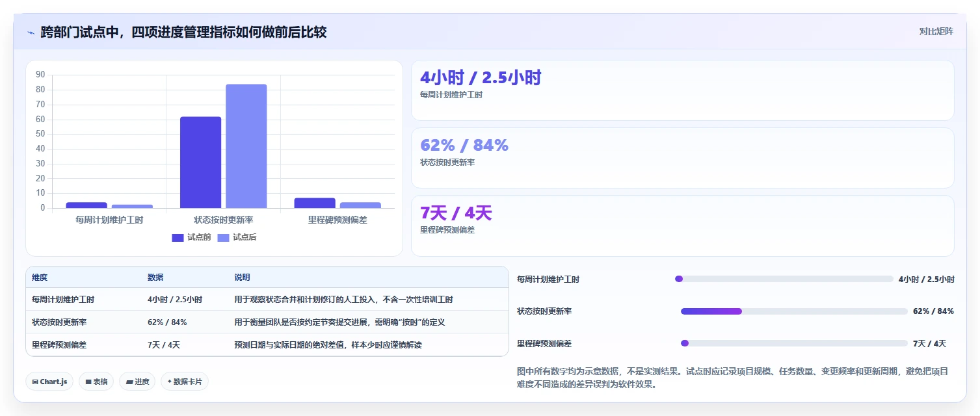Click 每周计划维护工时 chart axis label
This screenshot has width=980, height=416.
coord(109,220)
